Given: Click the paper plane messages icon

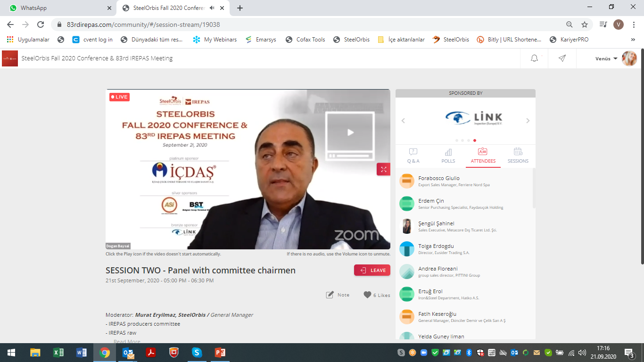Looking at the screenshot, I should tap(562, 58).
